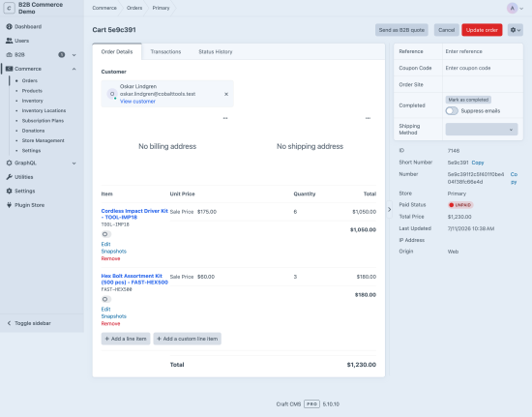Open the Shipping Method dropdown
The width and height of the screenshot is (532, 417).
click(482, 130)
